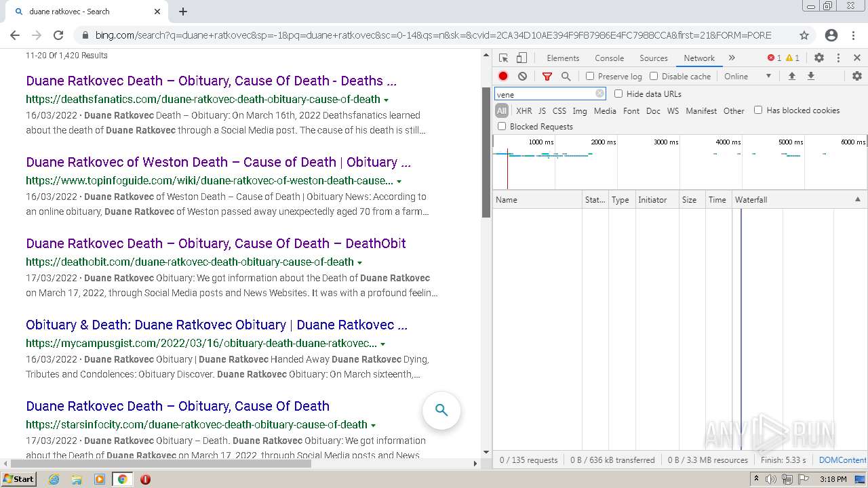The height and width of the screenshot is (488, 868).
Task: Click the browser address bar
Action: [433, 35]
